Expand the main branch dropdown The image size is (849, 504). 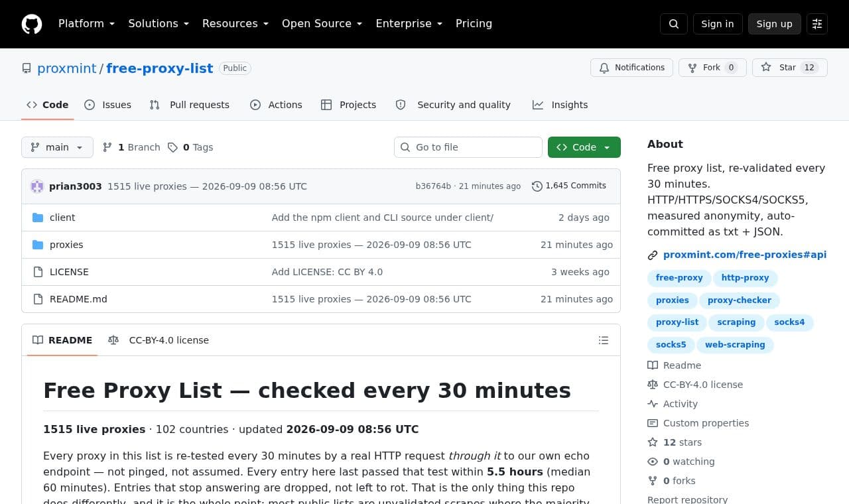57,147
